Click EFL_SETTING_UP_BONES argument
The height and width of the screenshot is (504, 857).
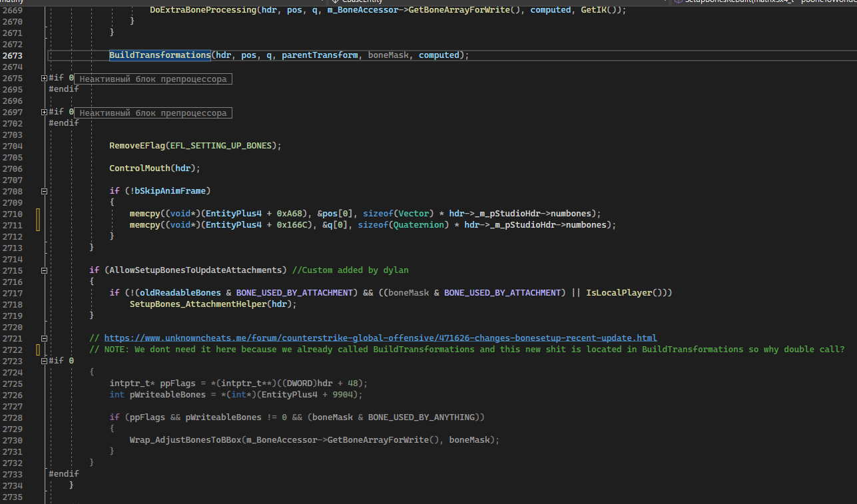(x=221, y=146)
